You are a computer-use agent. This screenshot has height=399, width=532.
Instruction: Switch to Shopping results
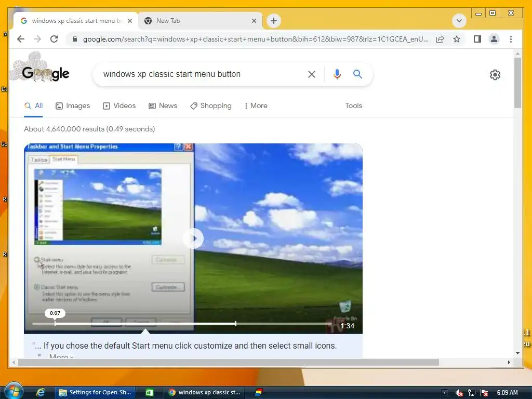tap(211, 106)
